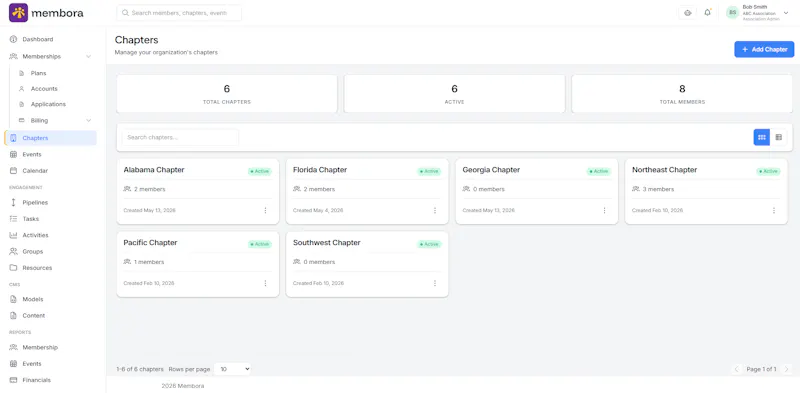Click the Total Chapters stat card
This screenshot has width=800, height=393.
pos(227,94)
